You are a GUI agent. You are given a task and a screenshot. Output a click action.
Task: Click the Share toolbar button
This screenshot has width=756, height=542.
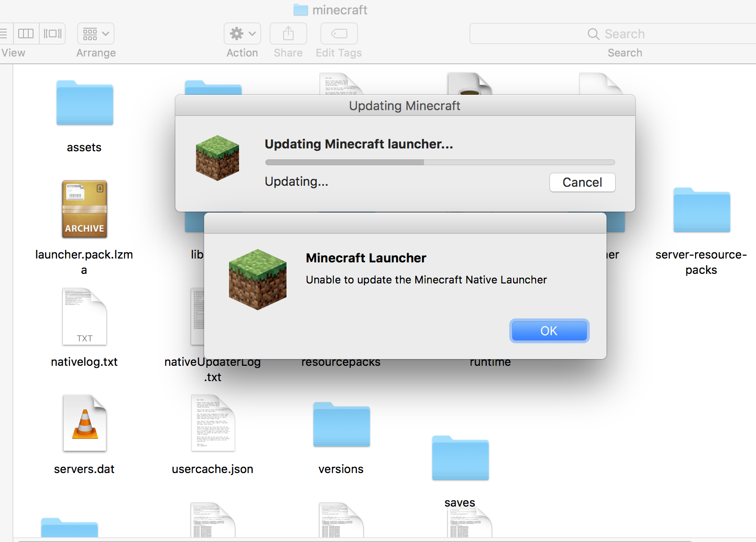(288, 34)
